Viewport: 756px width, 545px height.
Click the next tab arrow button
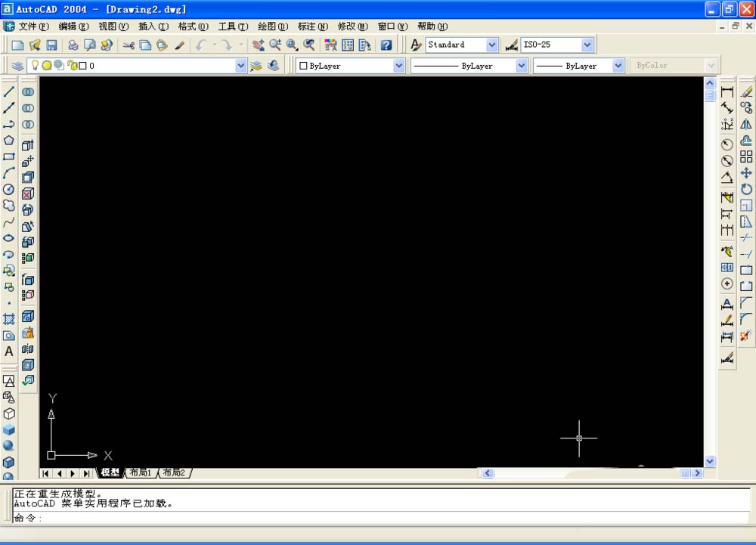73,473
